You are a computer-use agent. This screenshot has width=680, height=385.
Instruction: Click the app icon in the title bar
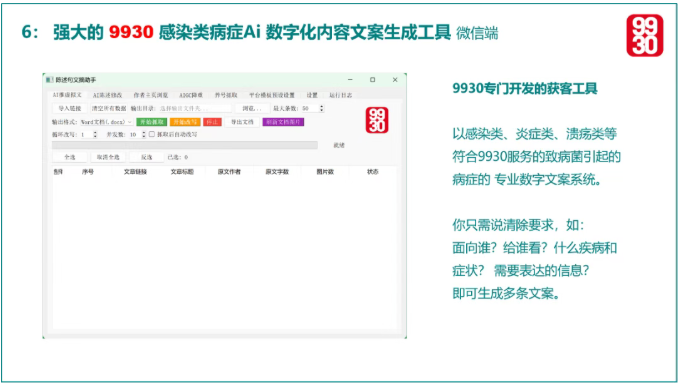(x=49, y=80)
